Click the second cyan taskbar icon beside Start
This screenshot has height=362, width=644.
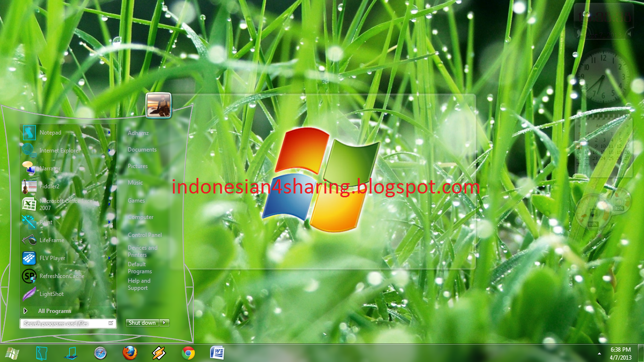pos(42,353)
